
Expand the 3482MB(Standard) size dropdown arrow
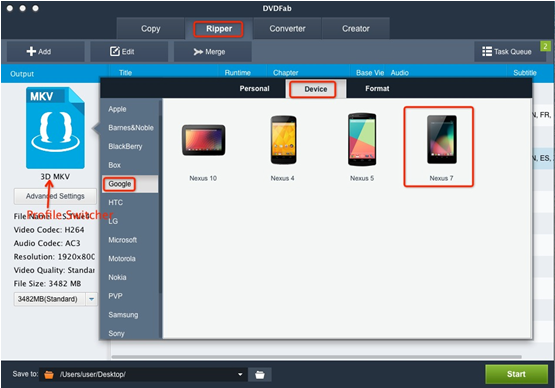click(91, 299)
